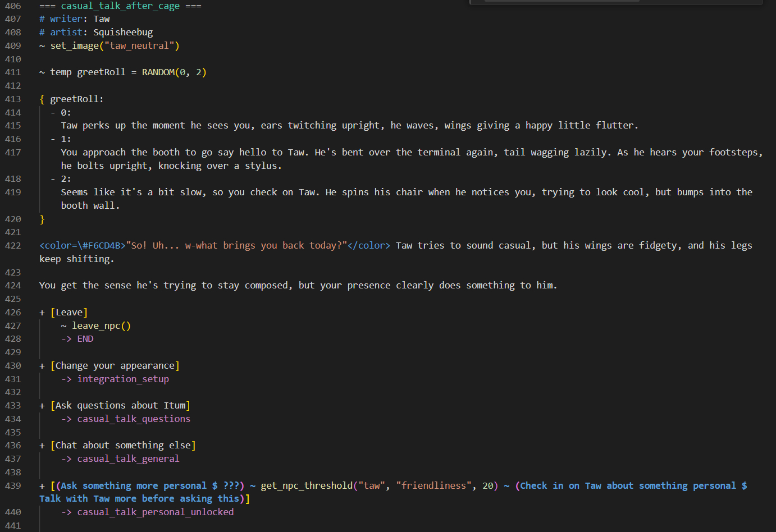Click line number 426 in the gutter
The width and height of the screenshot is (776, 532).
(x=13, y=313)
